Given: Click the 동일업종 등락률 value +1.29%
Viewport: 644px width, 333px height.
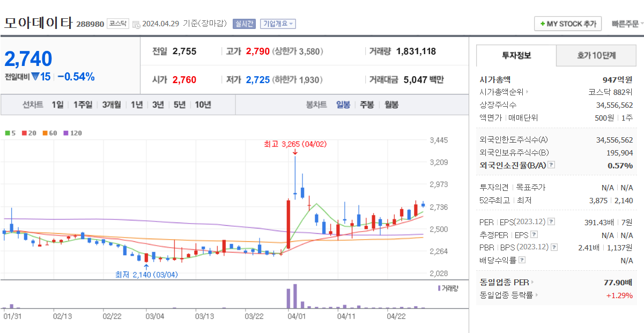Looking at the screenshot, I should click(619, 295).
